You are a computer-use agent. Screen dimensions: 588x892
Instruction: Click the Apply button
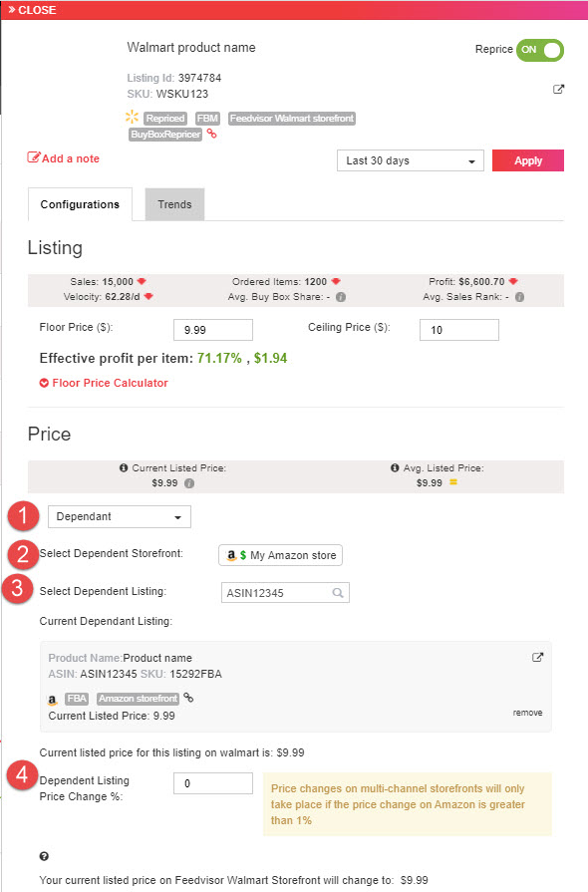(528, 160)
